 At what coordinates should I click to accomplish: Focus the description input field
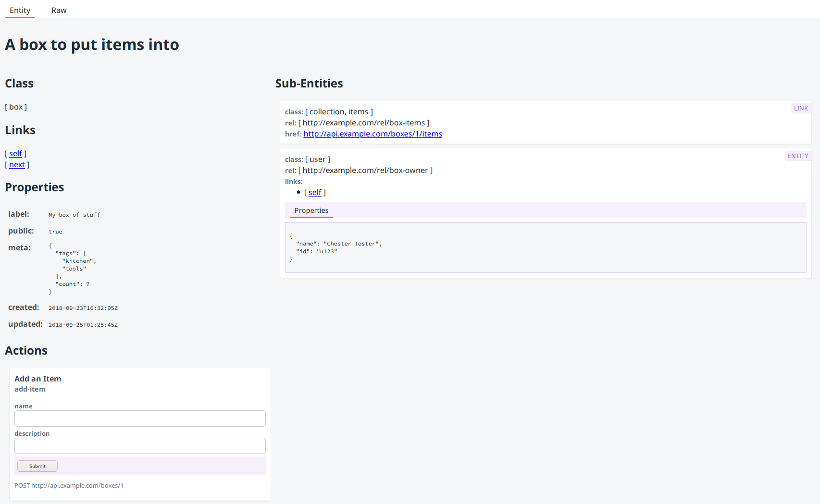pyautogui.click(x=140, y=446)
